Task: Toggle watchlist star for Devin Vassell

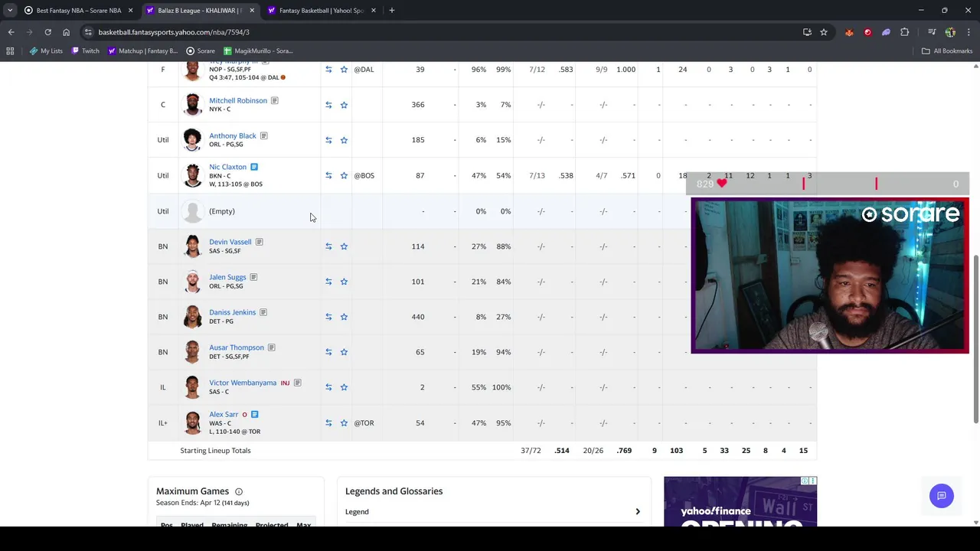Action: point(344,246)
